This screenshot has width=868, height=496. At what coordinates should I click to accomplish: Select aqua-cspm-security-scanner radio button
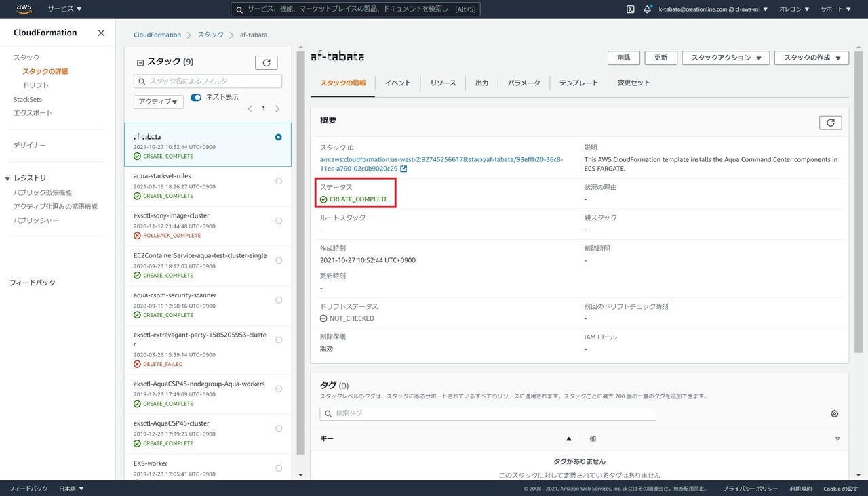pos(279,300)
